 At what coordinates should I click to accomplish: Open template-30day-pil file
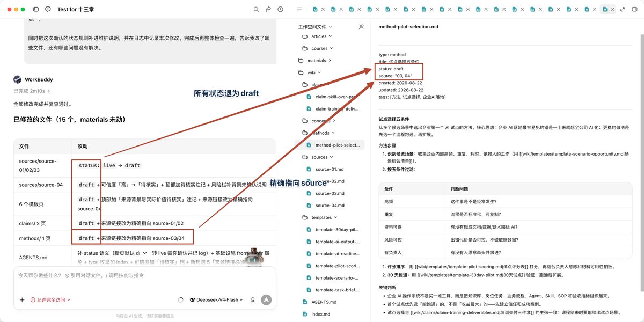tap(333, 230)
